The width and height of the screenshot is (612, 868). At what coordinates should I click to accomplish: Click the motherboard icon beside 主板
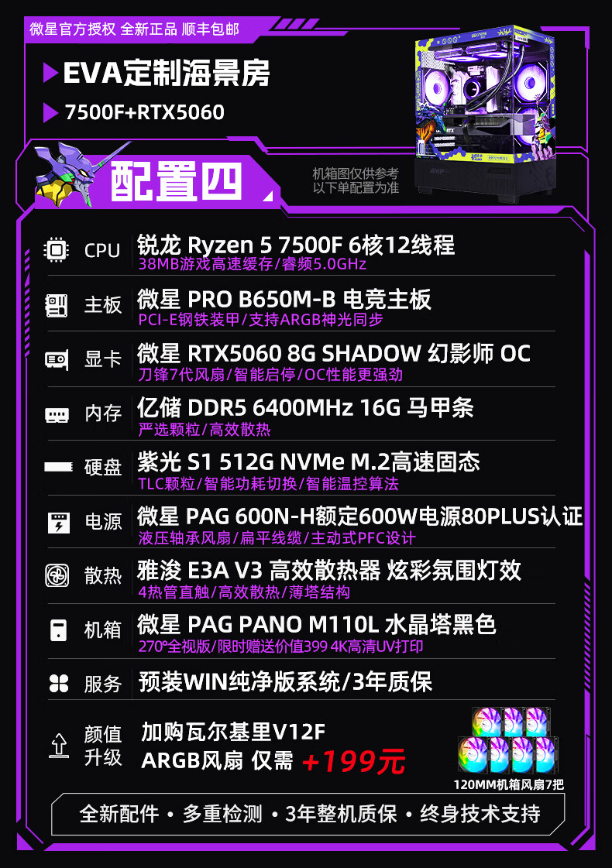[x=57, y=305]
